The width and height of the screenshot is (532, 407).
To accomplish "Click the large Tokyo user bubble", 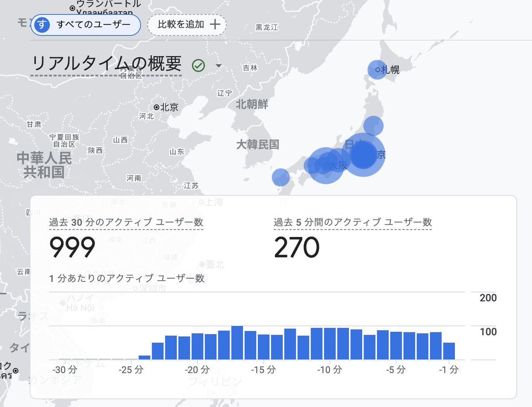I will click(363, 154).
